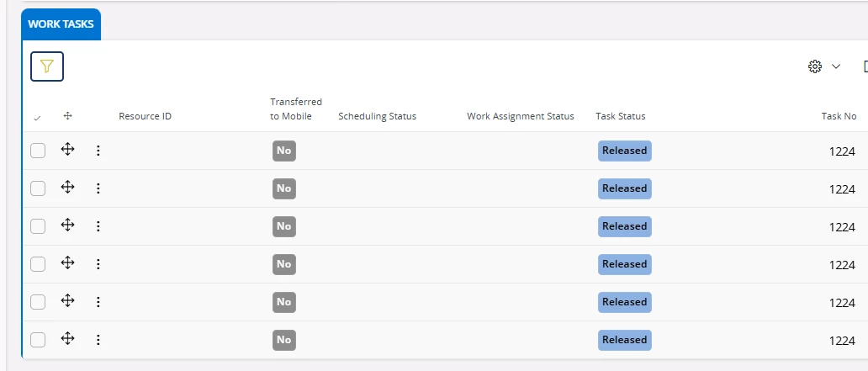Screen dimensions: 868x371
Task: Sort by the Task Status column header
Action: [620, 116]
